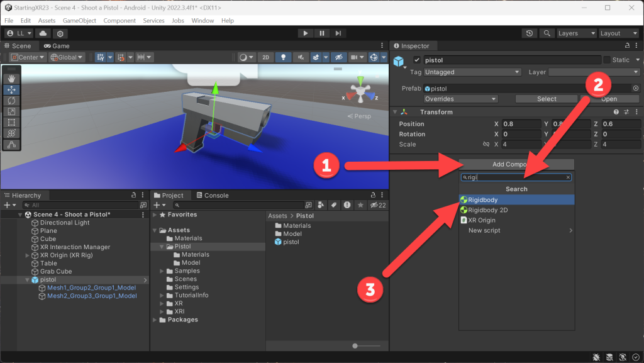This screenshot has width=644, height=363.
Task: Open the Global handle rotation dropdown
Action: click(67, 57)
